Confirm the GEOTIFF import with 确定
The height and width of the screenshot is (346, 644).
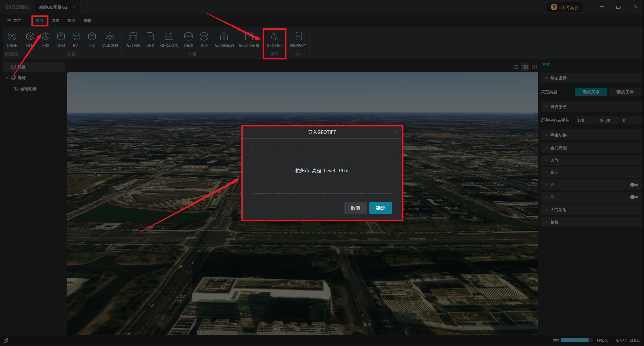tap(380, 208)
